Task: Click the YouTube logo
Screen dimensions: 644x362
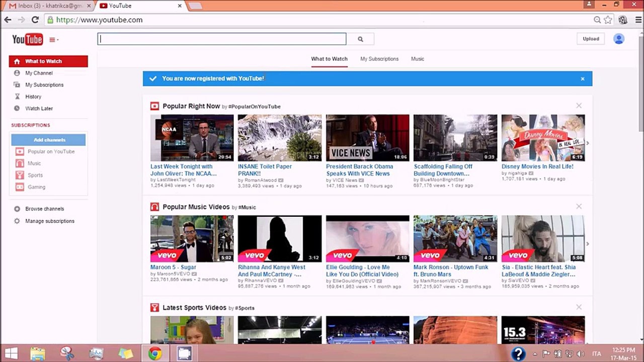Action: click(27, 39)
